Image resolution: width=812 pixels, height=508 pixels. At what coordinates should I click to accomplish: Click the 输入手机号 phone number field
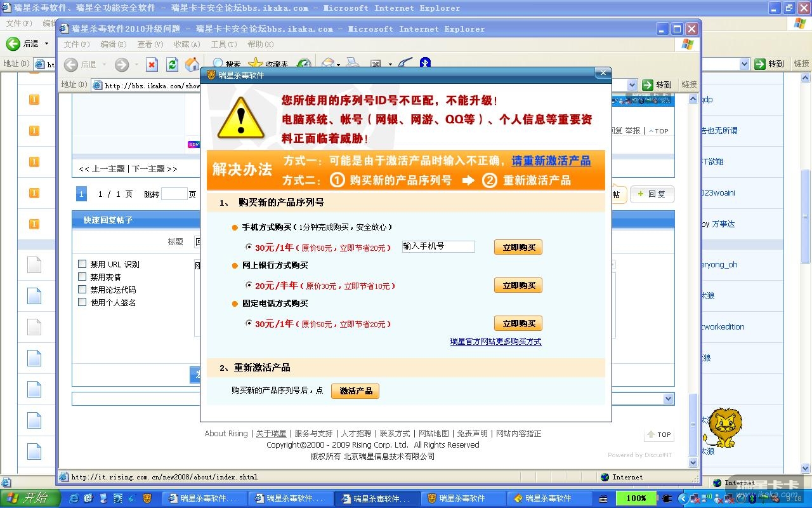(x=438, y=246)
